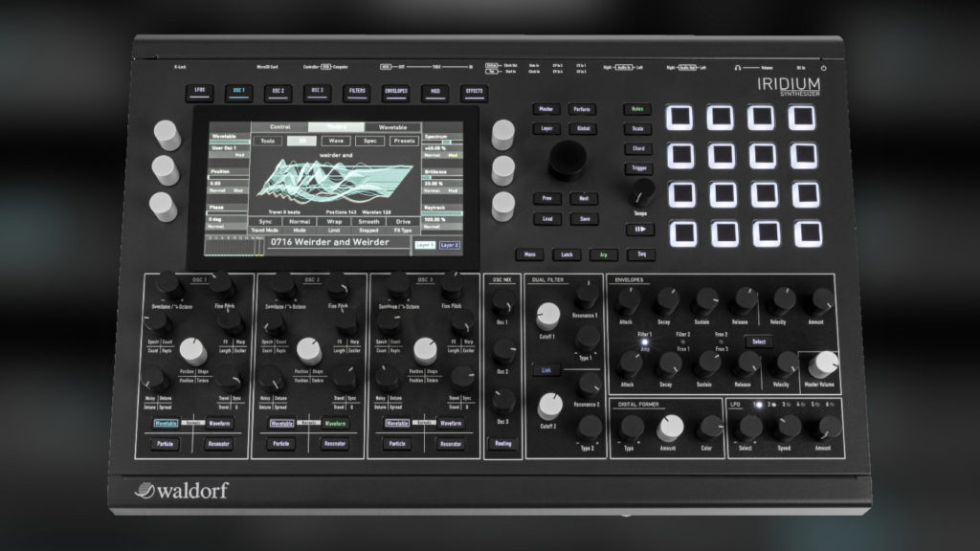
Task: Tap the Layer hardware button
Action: coord(546,129)
